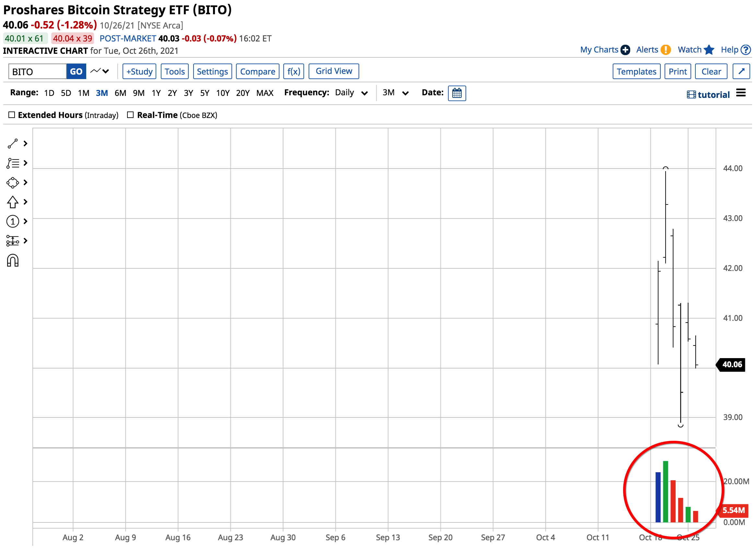
Task: Click the Watch star icon
Action: (709, 50)
